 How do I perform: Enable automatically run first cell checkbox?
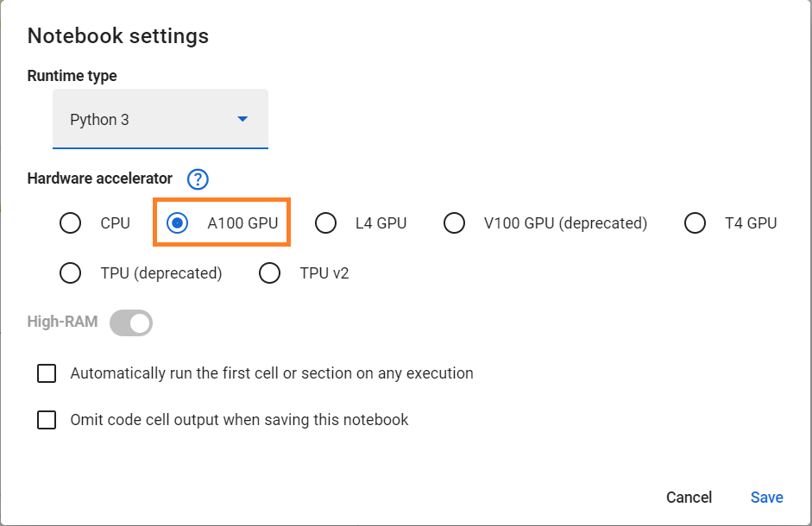click(x=47, y=373)
